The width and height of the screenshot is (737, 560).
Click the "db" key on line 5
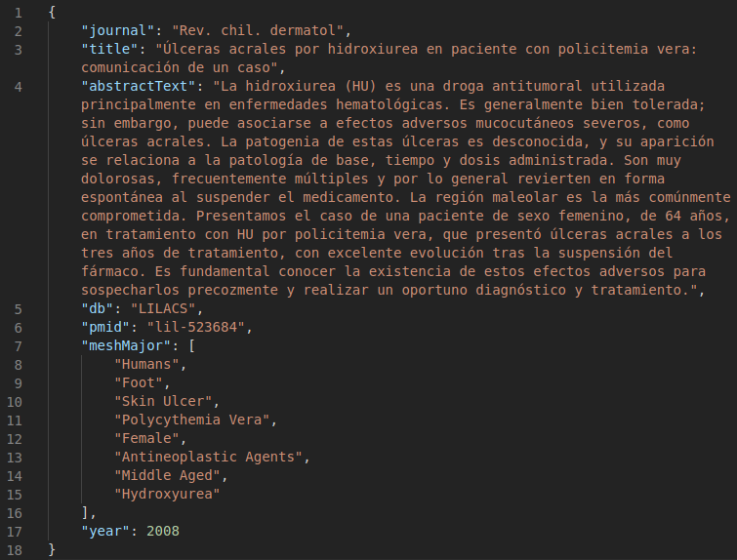98,309
